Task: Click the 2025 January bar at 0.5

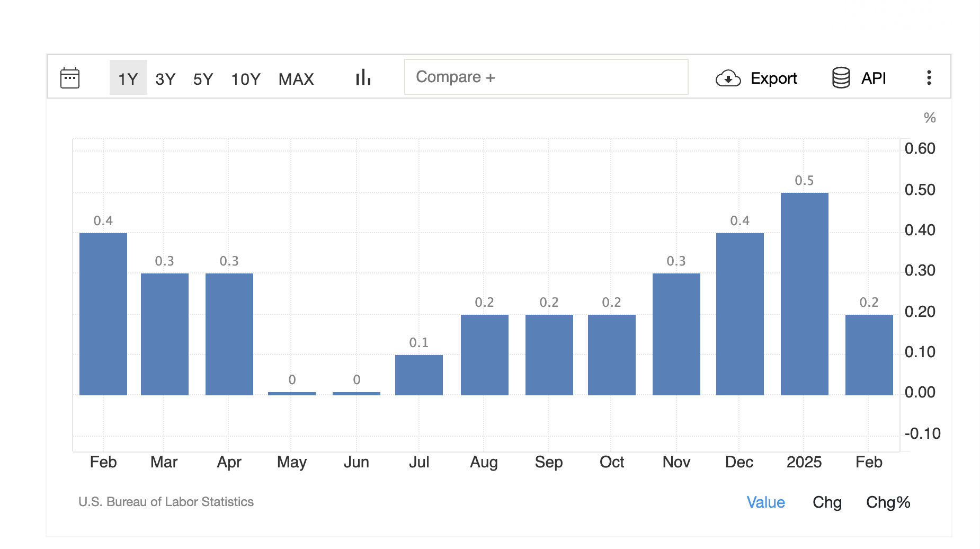Action: coord(804,294)
